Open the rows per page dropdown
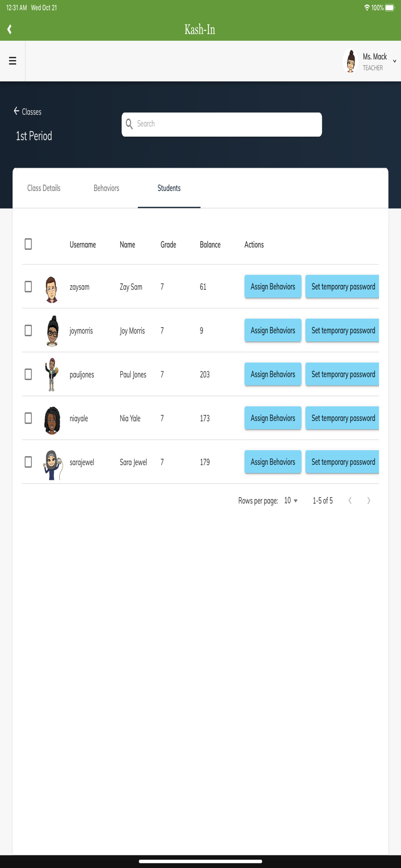This screenshot has width=401, height=868. pyautogui.click(x=291, y=500)
